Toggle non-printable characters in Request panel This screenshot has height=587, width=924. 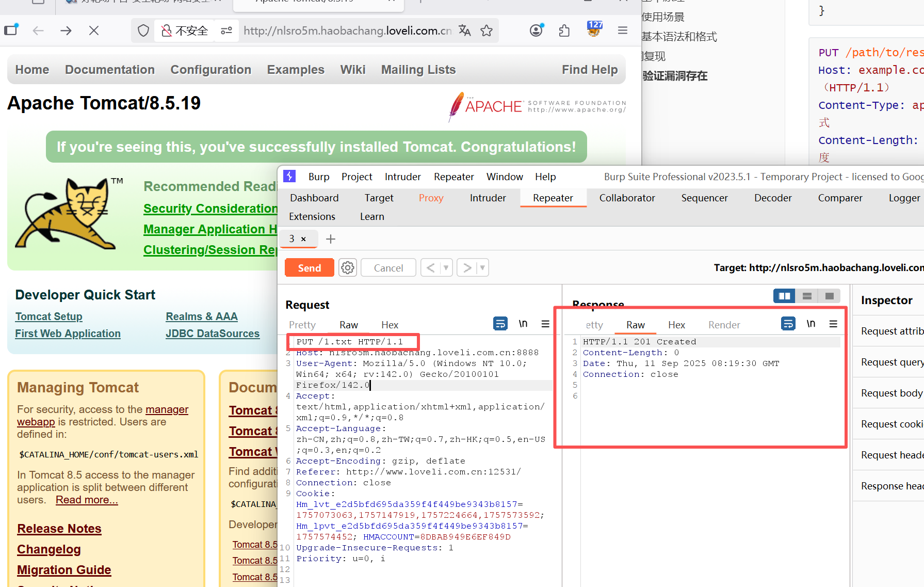(x=523, y=324)
